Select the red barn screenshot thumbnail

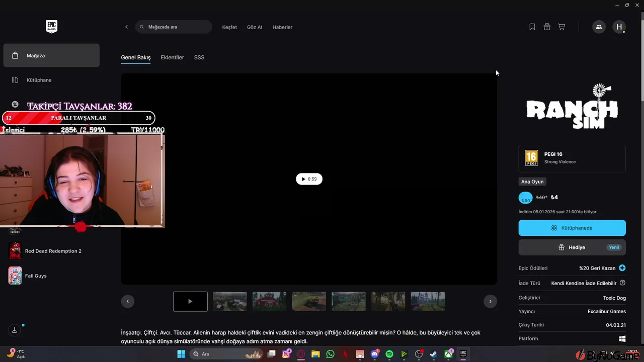[269, 301]
